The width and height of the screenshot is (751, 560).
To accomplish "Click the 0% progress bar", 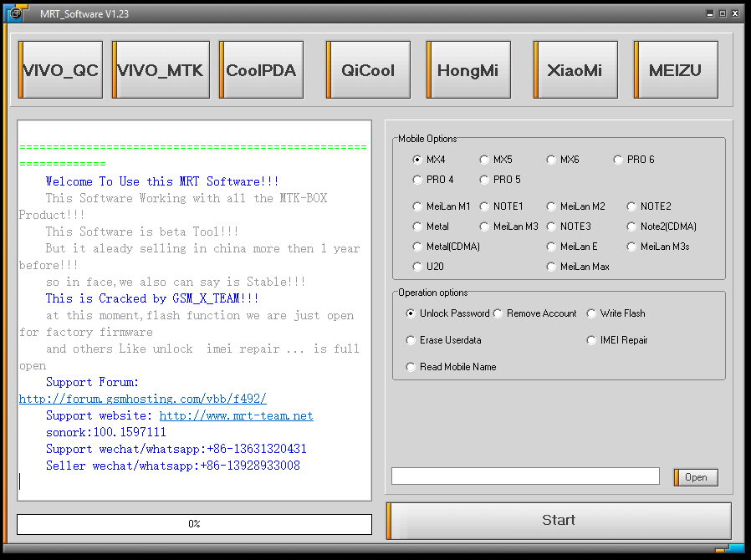I will click(x=195, y=524).
